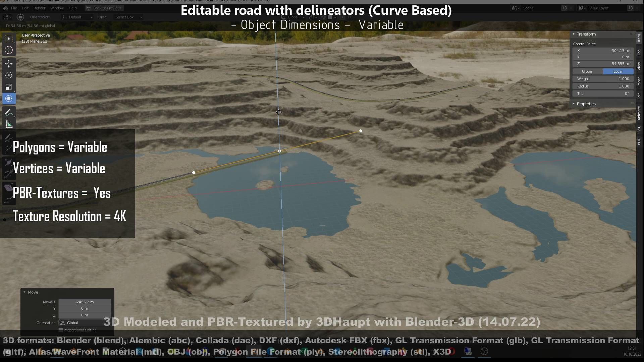The image size is (644, 362).
Task: Open the header Global transform orientation dropdown
Action: pos(293,17)
